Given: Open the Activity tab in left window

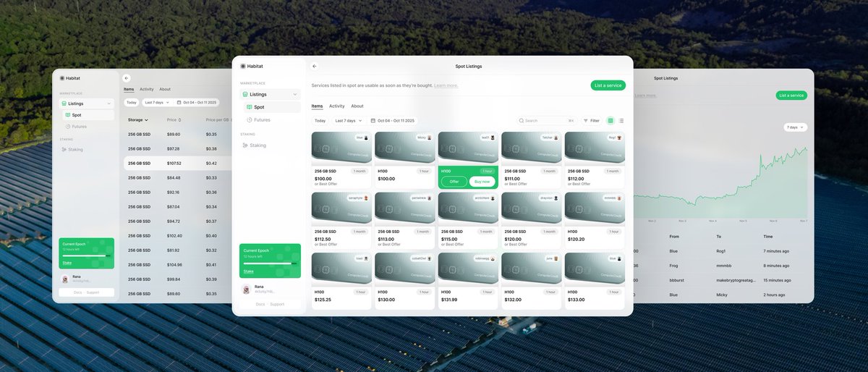Looking at the screenshot, I should [147, 89].
